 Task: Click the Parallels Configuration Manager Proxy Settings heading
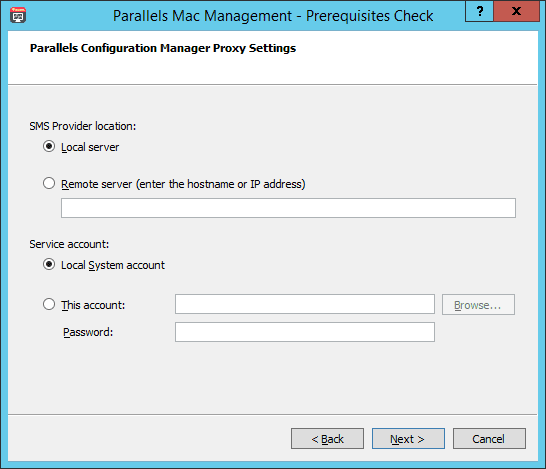(x=163, y=48)
